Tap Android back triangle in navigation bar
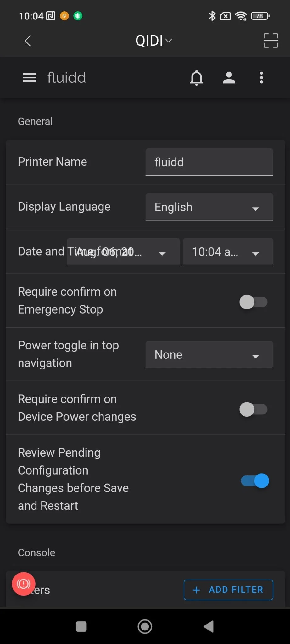This screenshot has height=644, width=290. 209,626
